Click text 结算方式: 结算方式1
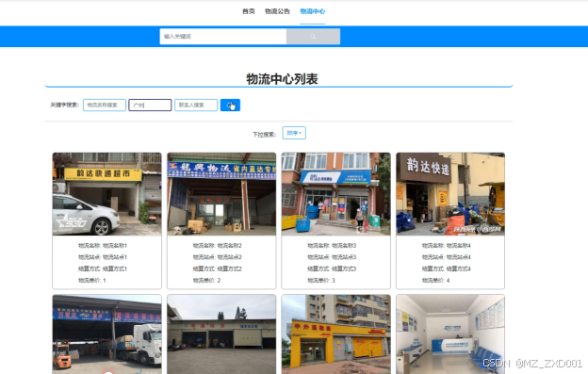 tap(103, 268)
